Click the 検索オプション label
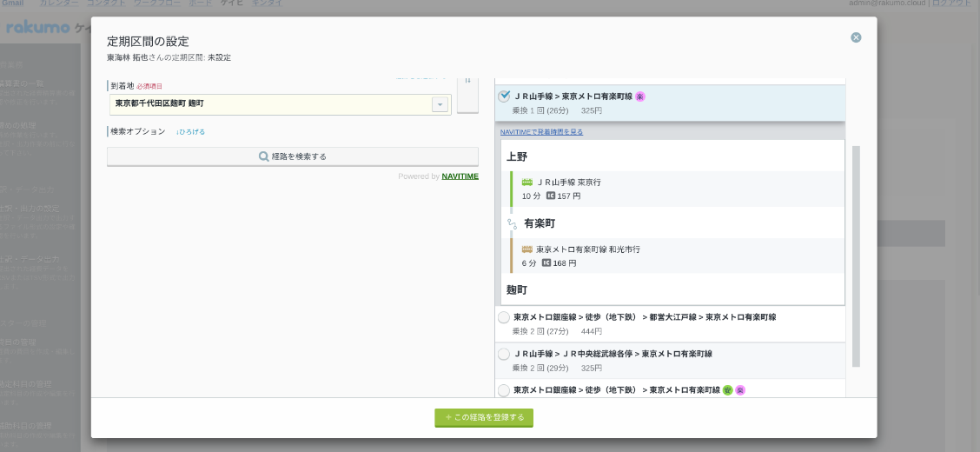The height and width of the screenshot is (452, 980). point(138,131)
